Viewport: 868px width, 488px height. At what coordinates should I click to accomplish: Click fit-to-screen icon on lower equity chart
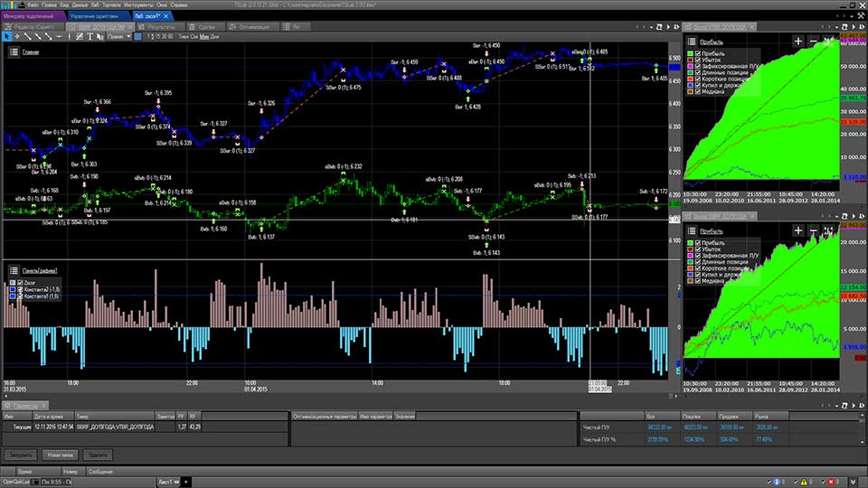(829, 230)
